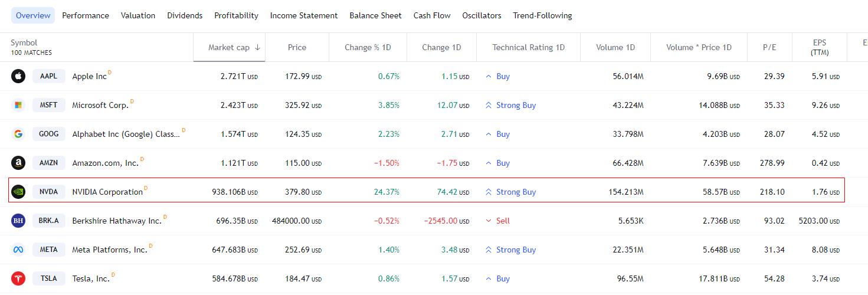This screenshot has width=868, height=295.
Task: Sort by the Market cap column header
Action: point(229,47)
